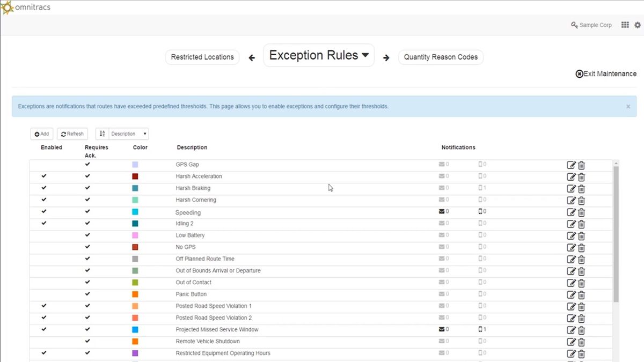Screen dimensions: 644x362
Task: Dismiss the blue info banner
Action: 628,107
